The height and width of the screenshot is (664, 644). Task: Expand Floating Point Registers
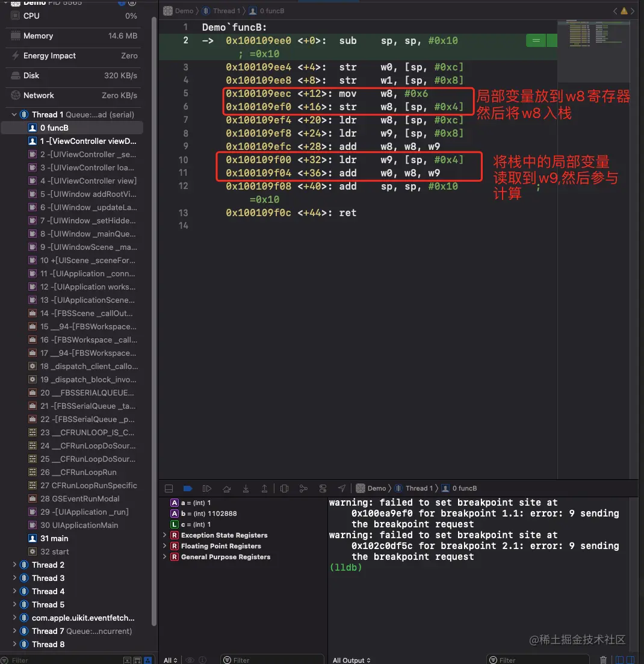(x=164, y=546)
